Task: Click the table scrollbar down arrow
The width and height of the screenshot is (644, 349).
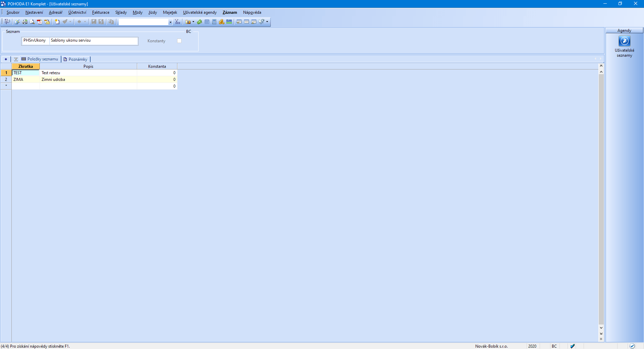Action: 601,328
